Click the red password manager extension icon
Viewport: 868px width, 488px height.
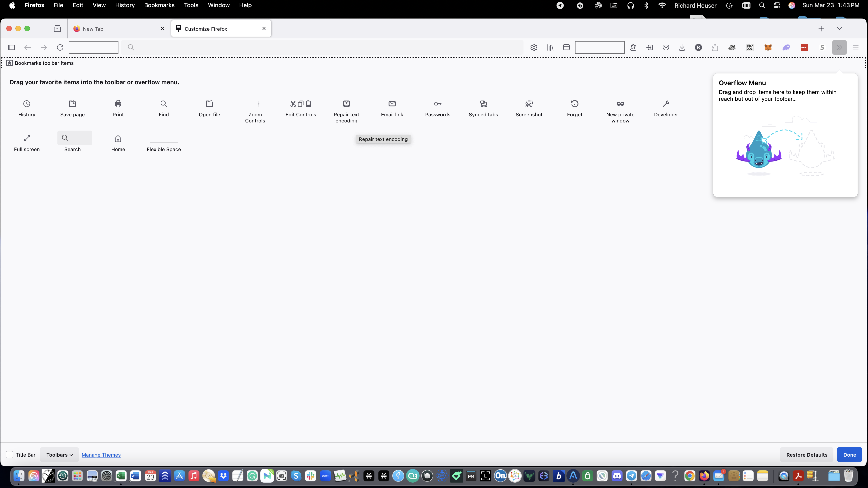tap(804, 47)
